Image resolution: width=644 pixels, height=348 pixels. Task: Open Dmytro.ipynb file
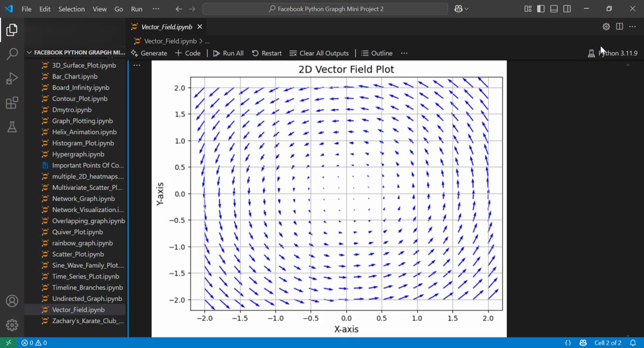click(72, 110)
